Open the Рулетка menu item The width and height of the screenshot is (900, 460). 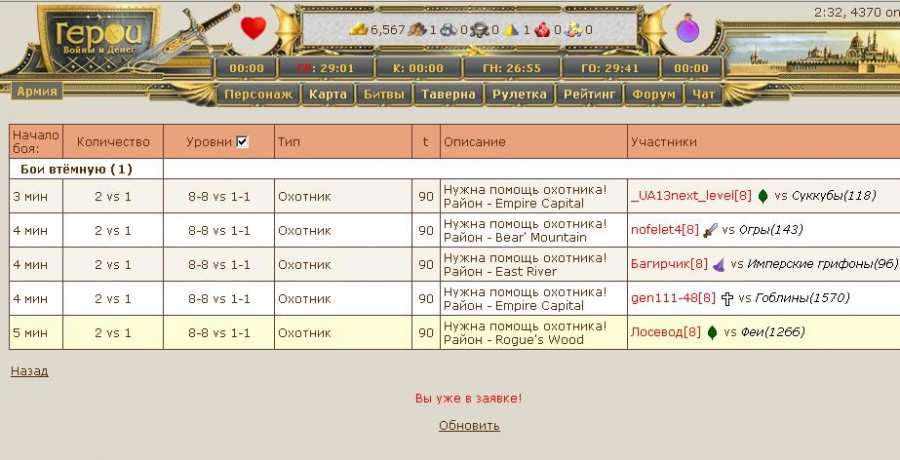[520, 95]
